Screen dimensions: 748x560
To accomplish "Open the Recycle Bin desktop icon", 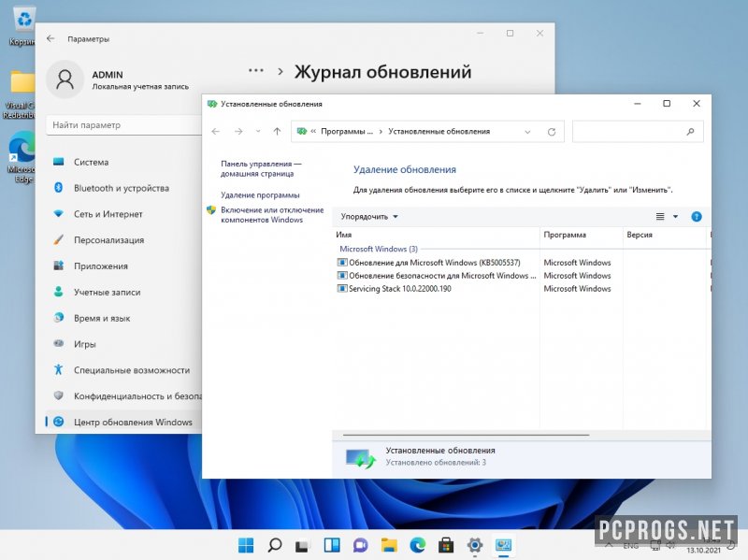I will pyautogui.click(x=22, y=26).
